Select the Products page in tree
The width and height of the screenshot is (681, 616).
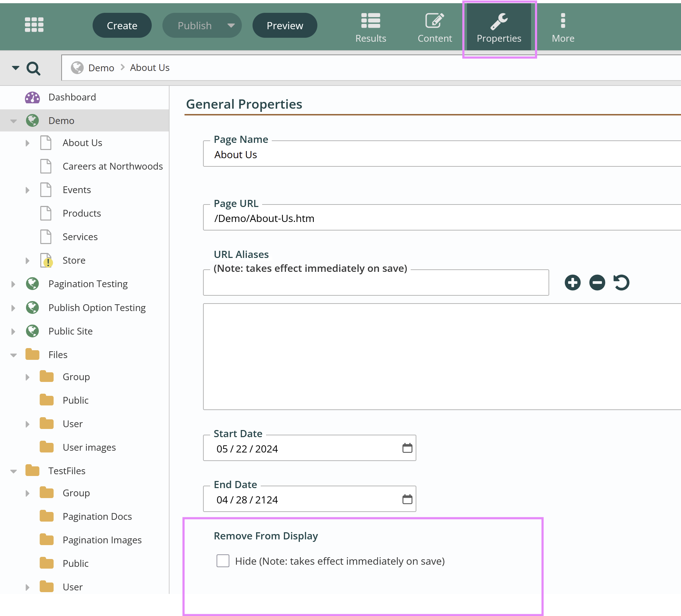click(82, 213)
